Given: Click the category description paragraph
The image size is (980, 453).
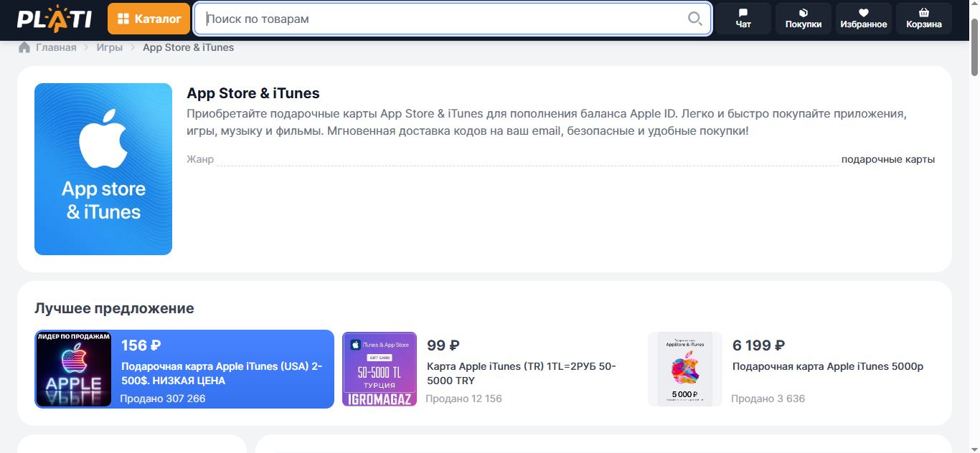Looking at the screenshot, I should click(x=547, y=123).
